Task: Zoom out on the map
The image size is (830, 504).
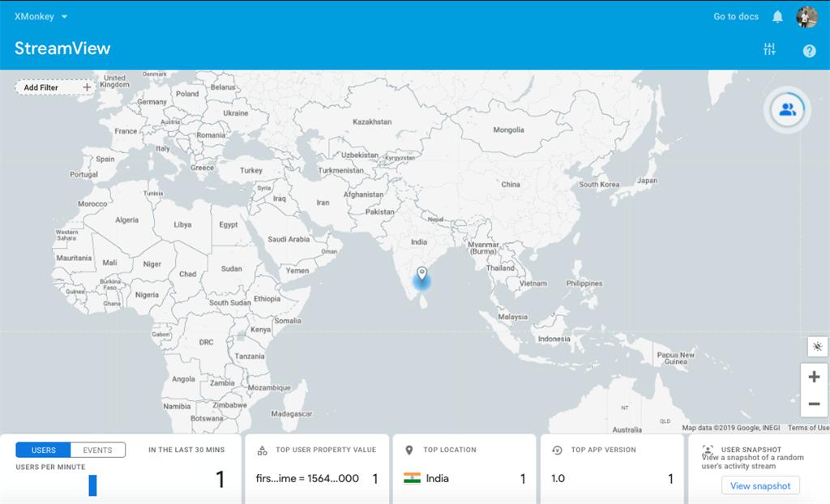Action: (814, 404)
